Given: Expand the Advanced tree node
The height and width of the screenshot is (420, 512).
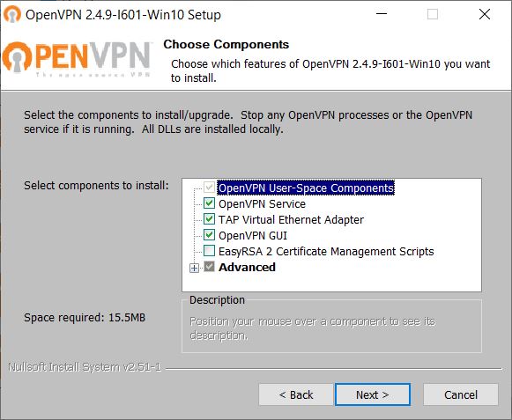Looking at the screenshot, I should (x=194, y=268).
